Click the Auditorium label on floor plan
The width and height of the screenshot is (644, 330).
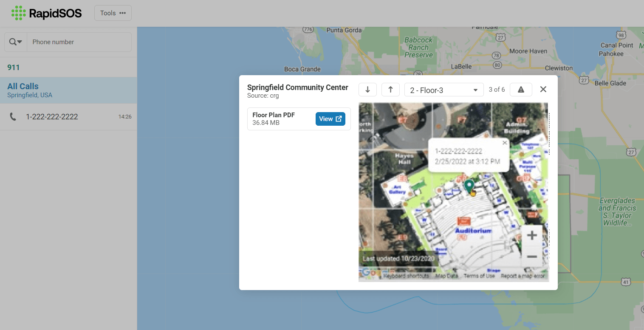click(x=473, y=231)
